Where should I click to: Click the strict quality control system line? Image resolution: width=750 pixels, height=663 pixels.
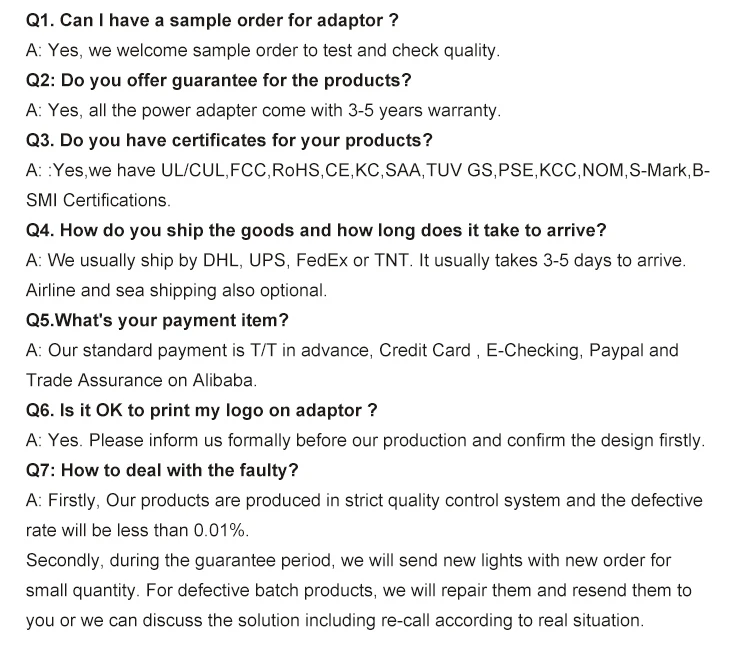tap(364, 500)
